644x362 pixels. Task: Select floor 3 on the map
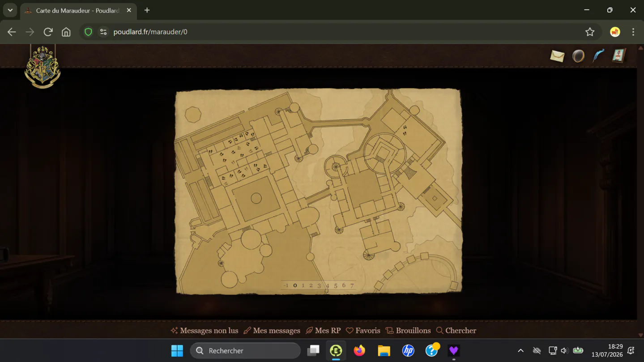coord(319,285)
